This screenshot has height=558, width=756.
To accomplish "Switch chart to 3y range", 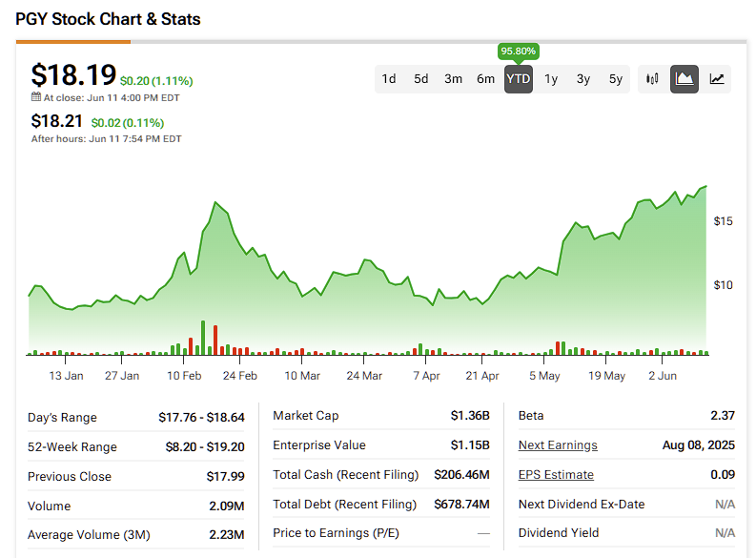I will 583,79.
